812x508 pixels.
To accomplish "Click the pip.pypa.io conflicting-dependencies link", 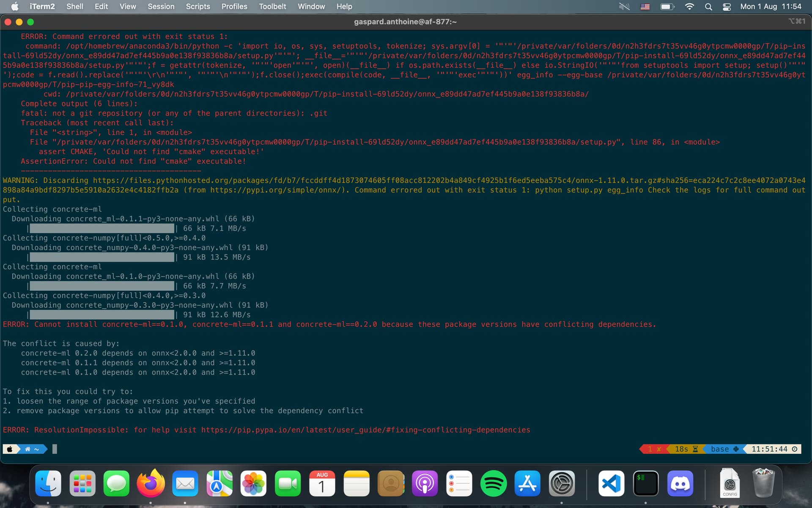I will tap(365, 430).
